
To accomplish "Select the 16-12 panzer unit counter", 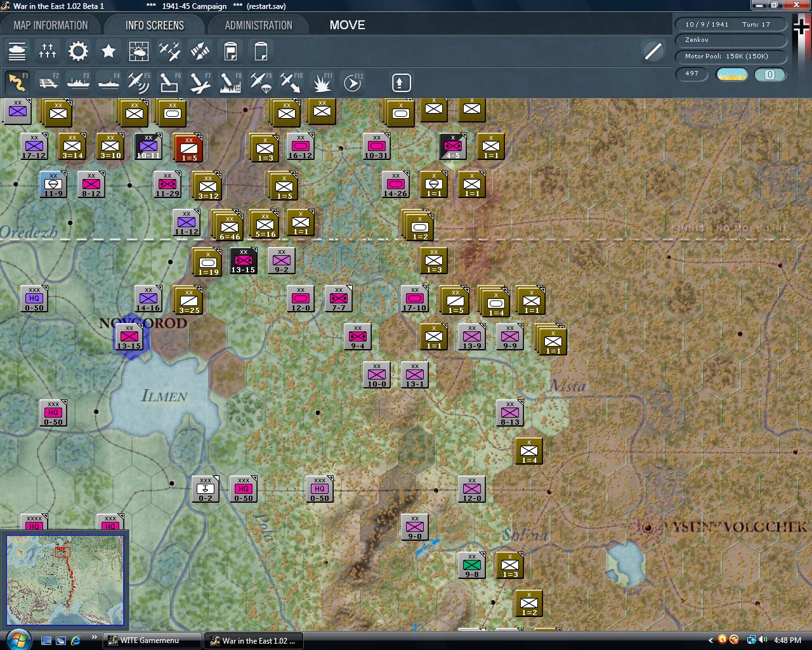I will (300, 147).
